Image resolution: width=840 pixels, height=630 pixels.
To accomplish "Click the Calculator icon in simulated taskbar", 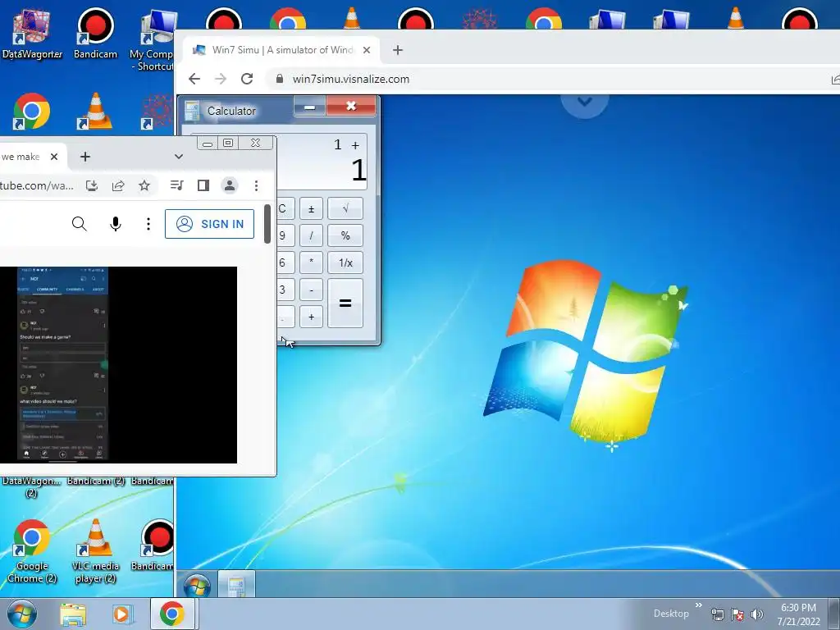I will pos(236,584).
